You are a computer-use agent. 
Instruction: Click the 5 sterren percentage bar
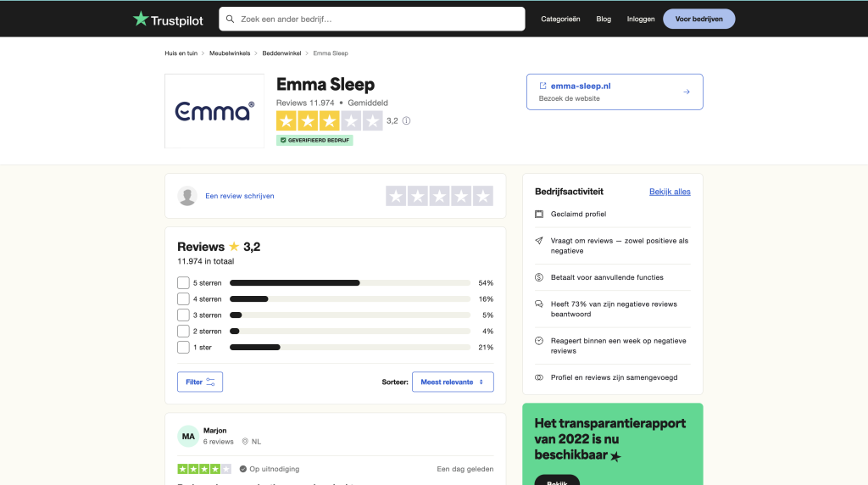[350, 283]
